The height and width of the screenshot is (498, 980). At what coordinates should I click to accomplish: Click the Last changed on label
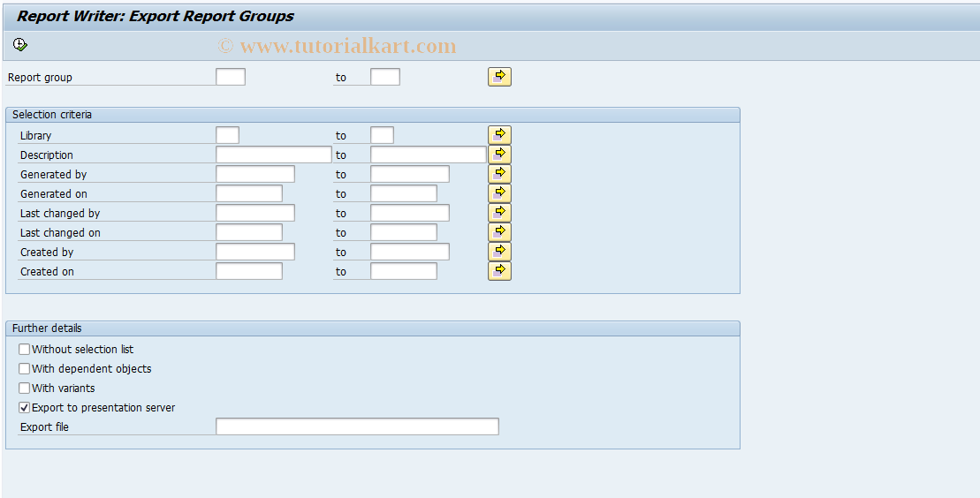pyautogui.click(x=60, y=232)
